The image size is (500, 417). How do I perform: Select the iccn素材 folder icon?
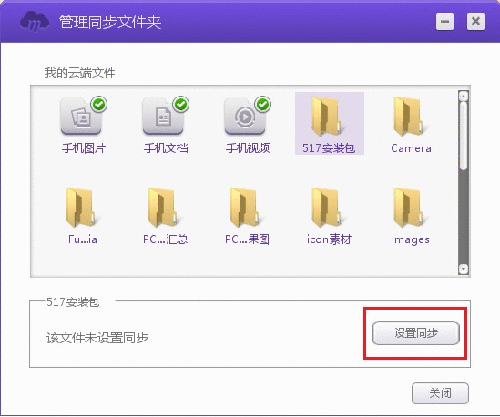point(327,208)
